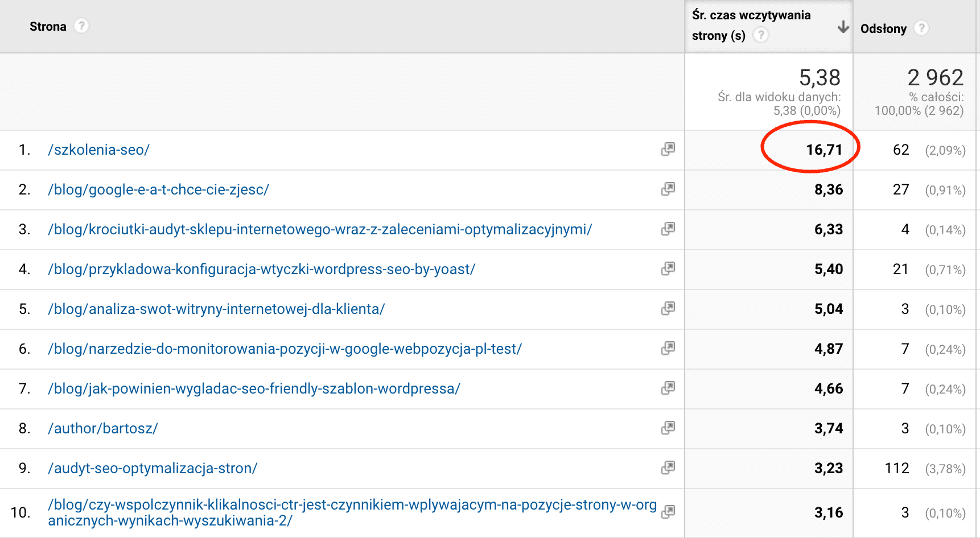
Task: Follow the /author/bartosz/ link
Action: (103, 429)
